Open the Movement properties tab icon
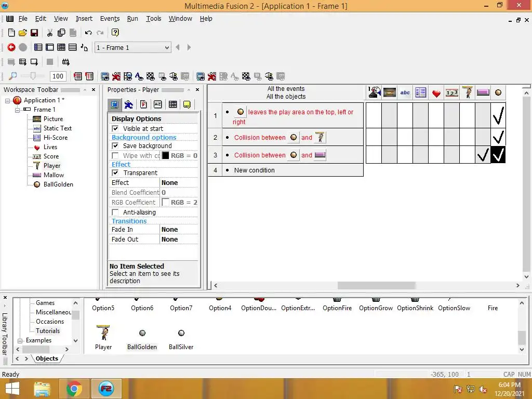This screenshot has height=399, width=532. pyautogui.click(x=129, y=104)
